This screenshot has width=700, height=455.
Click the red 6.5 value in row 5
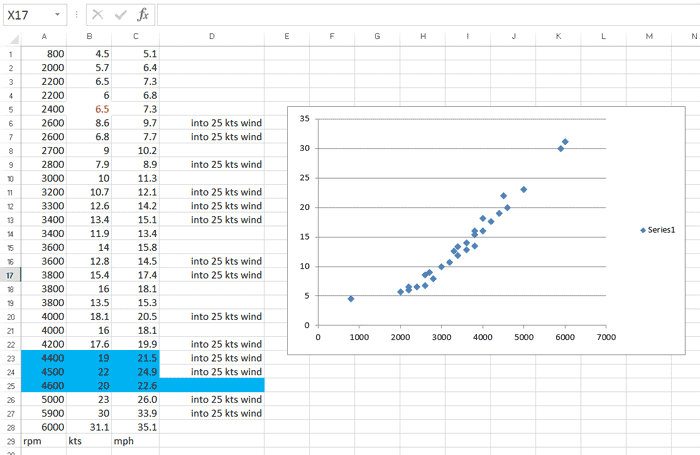click(102, 109)
